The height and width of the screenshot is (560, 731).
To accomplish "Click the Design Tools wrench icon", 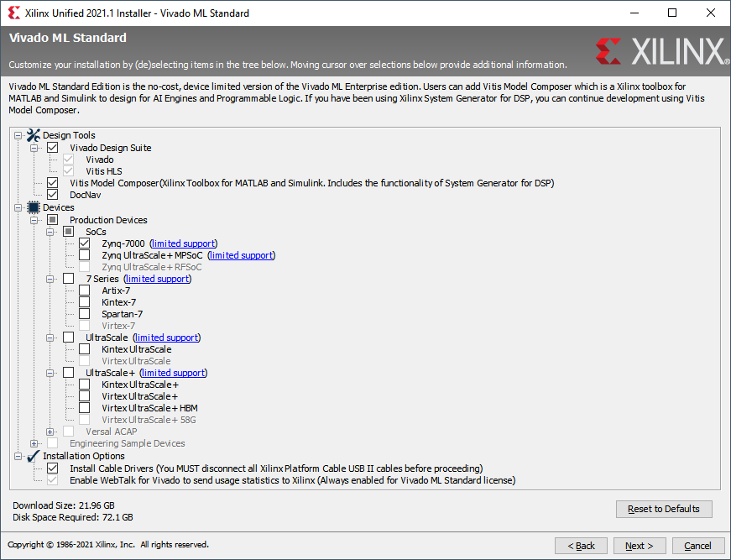I will [x=34, y=135].
